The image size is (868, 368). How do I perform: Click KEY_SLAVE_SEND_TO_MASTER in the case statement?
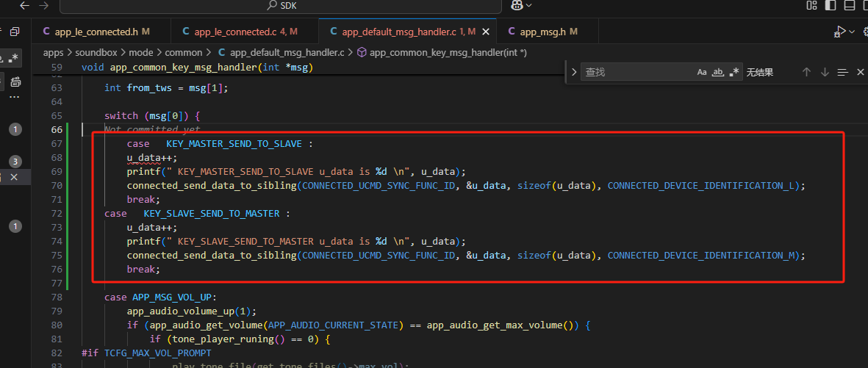[x=212, y=213]
